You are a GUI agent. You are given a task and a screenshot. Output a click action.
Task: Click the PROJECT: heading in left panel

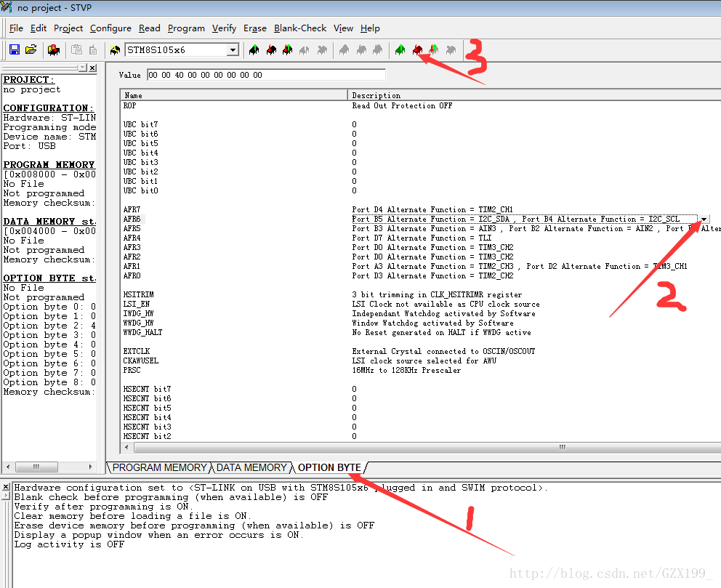[x=28, y=79]
